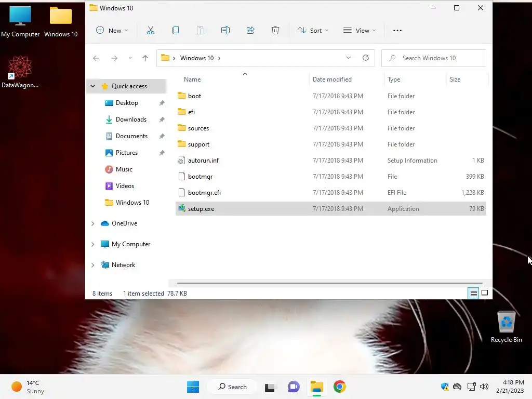The image size is (532, 399).
Task: Select the Recycle Bin desktop icon
Action: tap(506, 327)
